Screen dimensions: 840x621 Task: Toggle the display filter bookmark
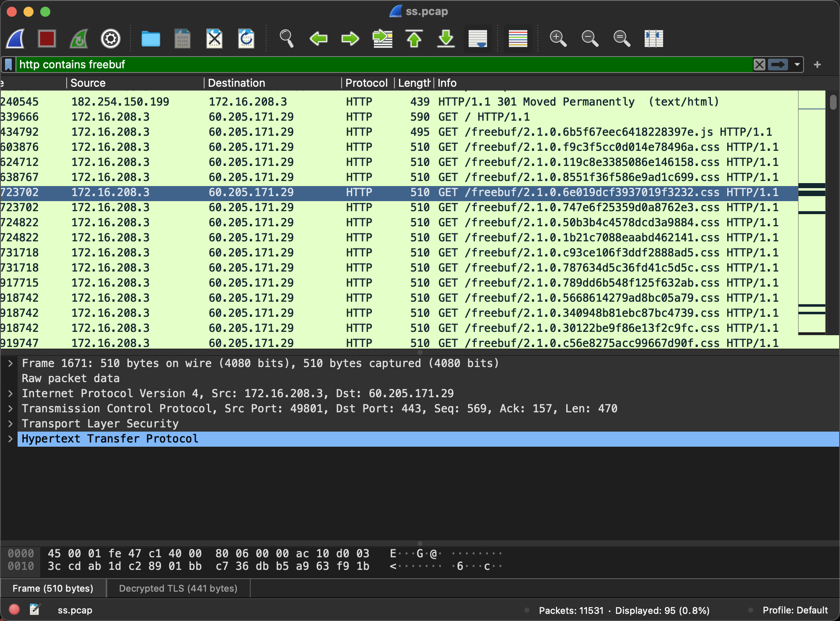coord(8,65)
